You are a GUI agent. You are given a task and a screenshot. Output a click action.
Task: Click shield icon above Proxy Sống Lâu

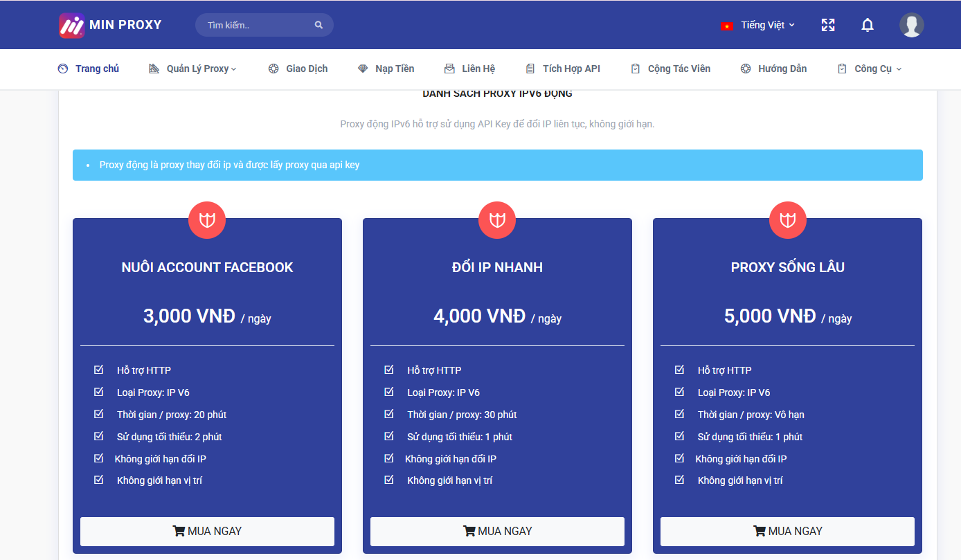pyautogui.click(x=787, y=220)
